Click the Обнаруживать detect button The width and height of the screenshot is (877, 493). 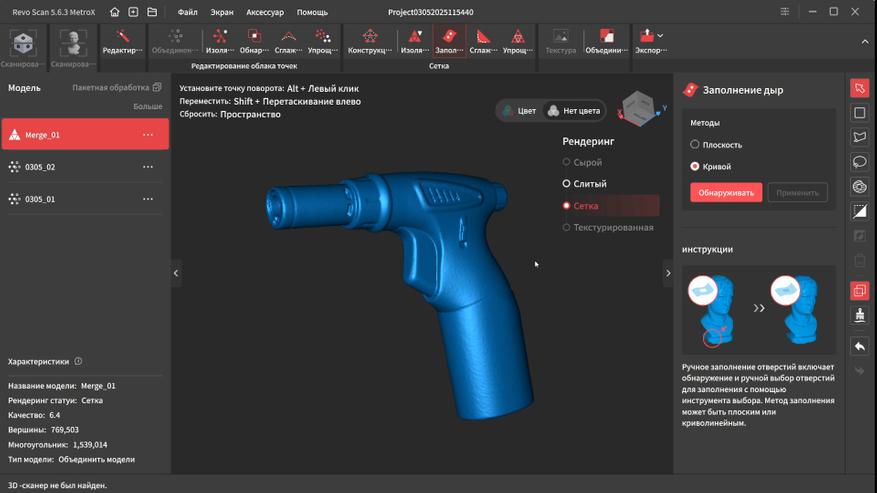point(726,192)
